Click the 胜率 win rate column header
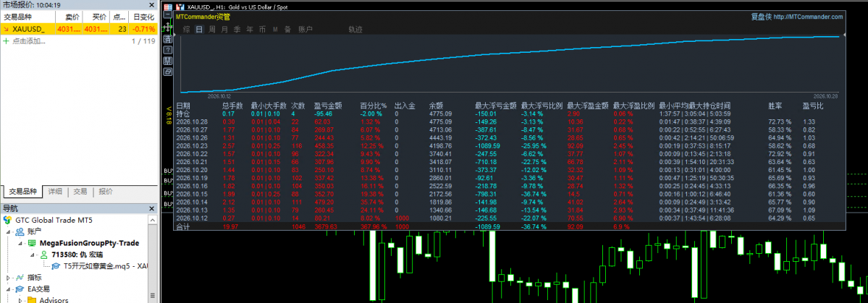The width and height of the screenshot is (868, 303). click(775, 105)
